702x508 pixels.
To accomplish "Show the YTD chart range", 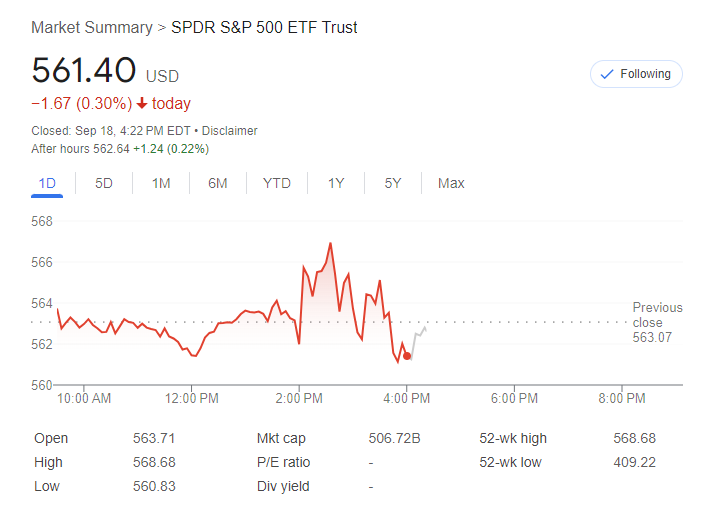I will tap(277, 183).
